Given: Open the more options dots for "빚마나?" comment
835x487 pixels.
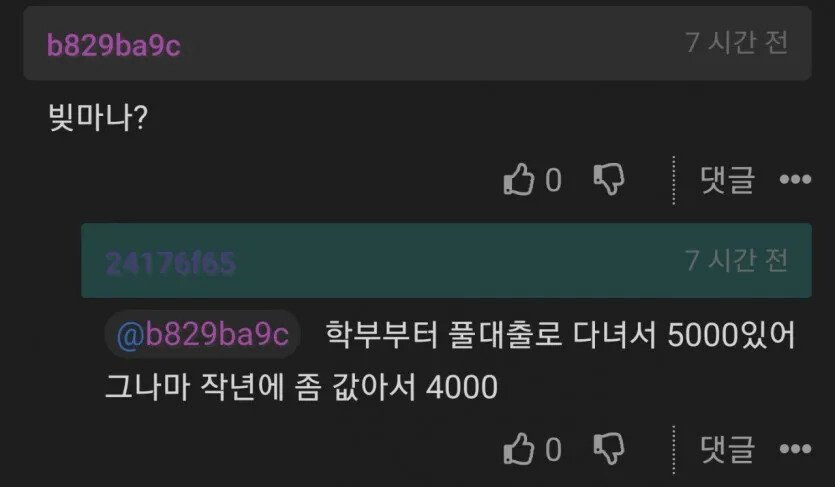Looking at the screenshot, I should [795, 179].
